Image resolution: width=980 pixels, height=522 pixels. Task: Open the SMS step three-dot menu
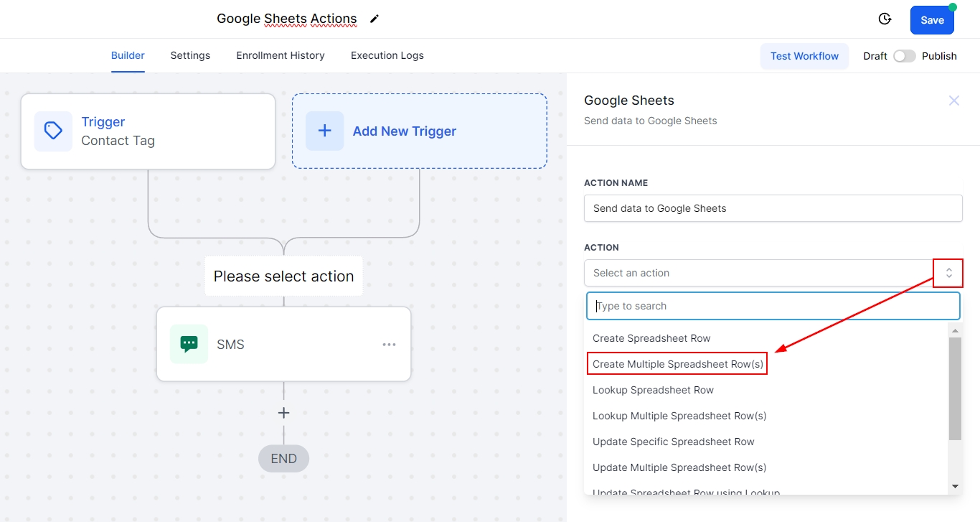[x=389, y=345]
